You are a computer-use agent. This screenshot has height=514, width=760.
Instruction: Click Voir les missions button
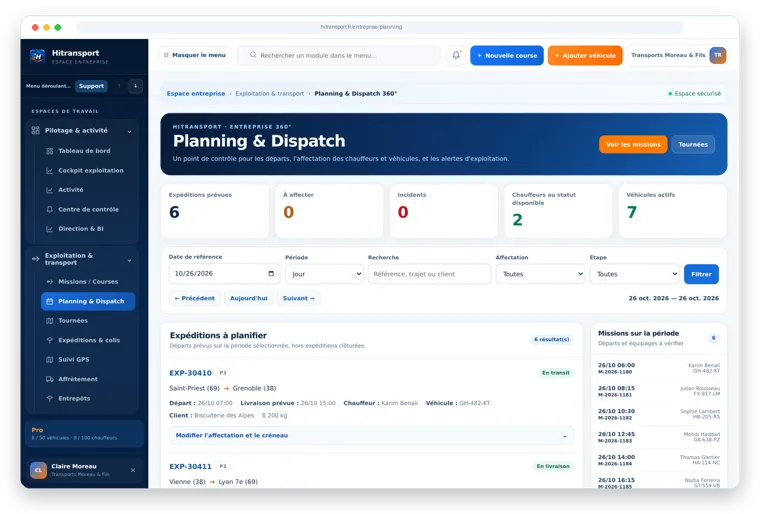coord(633,145)
